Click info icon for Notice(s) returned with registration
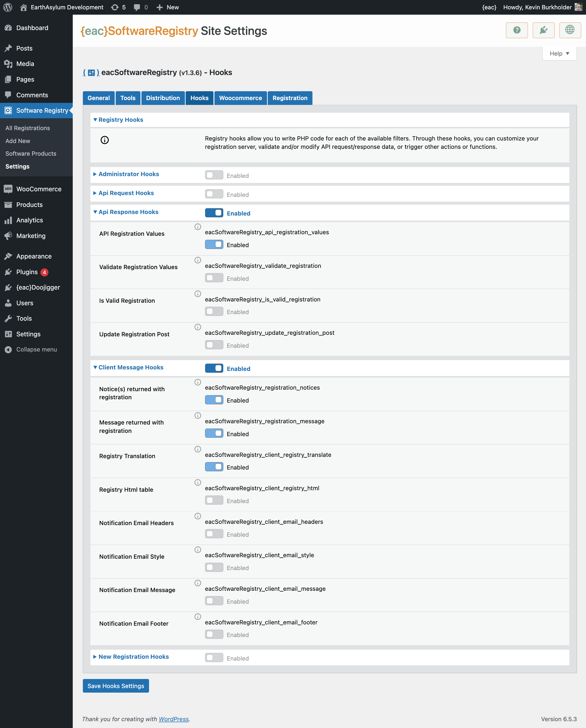The height and width of the screenshot is (728, 586). (x=198, y=382)
